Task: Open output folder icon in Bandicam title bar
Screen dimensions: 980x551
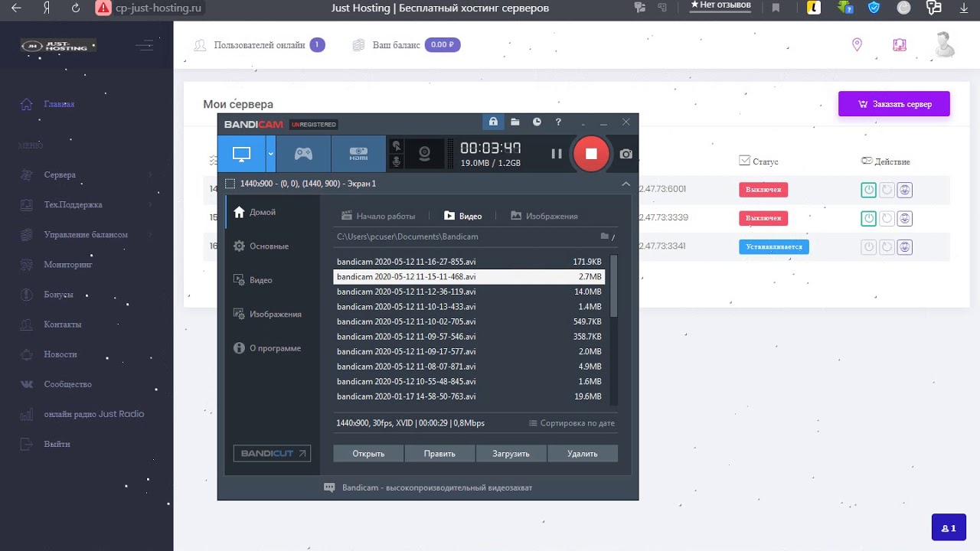Action: point(515,122)
